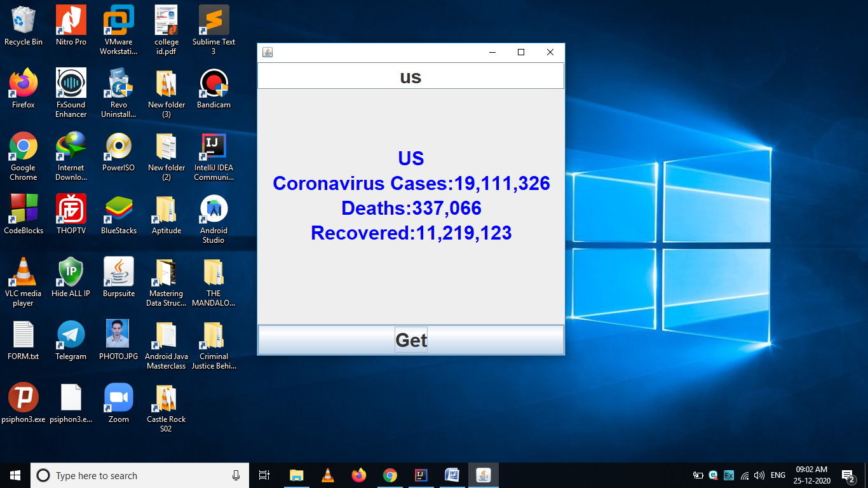This screenshot has height=488, width=868.
Task: Select the "Deaths:337,066" line
Action: coord(411,208)
